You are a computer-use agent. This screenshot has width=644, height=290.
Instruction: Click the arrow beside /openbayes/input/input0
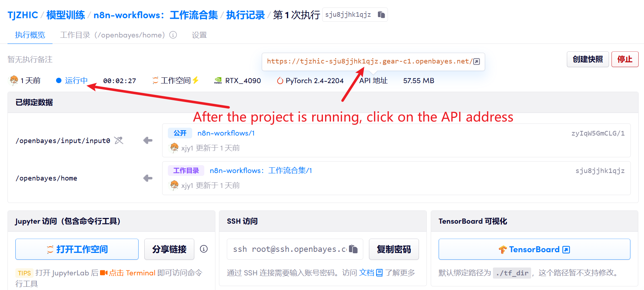(148, 141)
